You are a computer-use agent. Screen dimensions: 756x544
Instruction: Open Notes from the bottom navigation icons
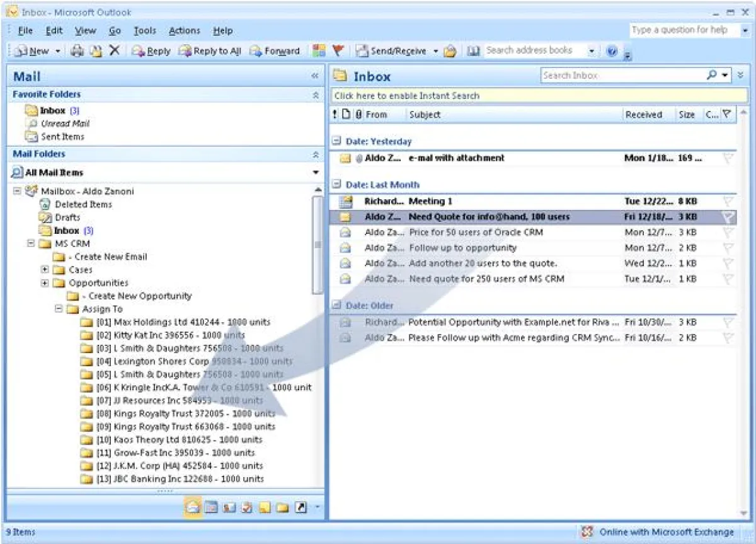[x=265, y=507]
